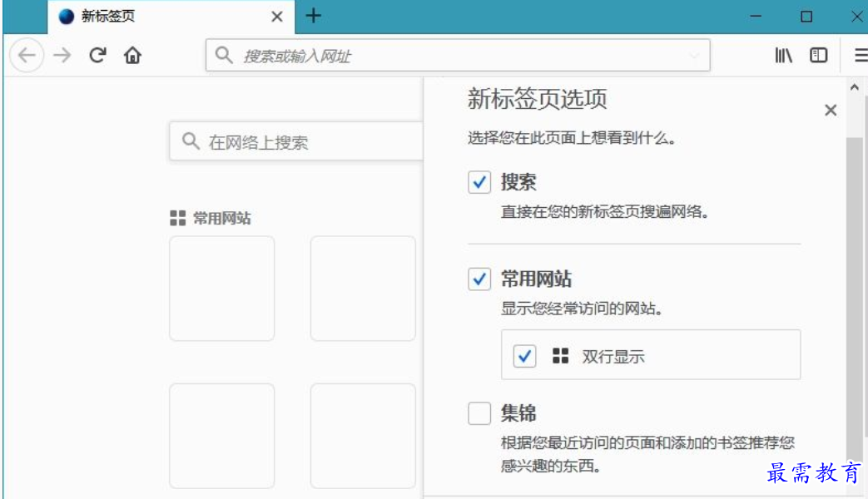868x499 pixels.
Task: Open a new tab with plus button
Action: tap(313, 16)
